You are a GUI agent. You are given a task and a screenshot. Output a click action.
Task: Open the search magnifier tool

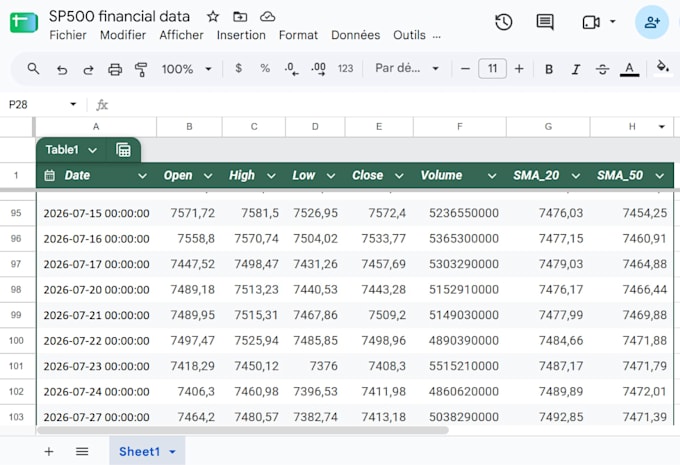(33, 69)
